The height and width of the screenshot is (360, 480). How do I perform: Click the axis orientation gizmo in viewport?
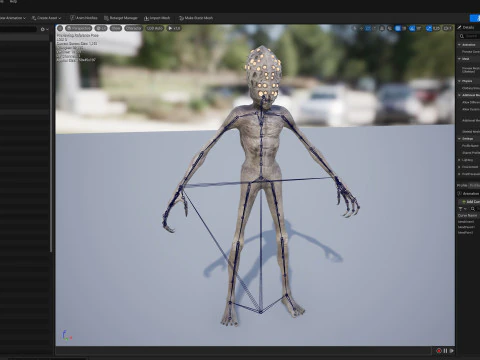[x=66, y=335]
